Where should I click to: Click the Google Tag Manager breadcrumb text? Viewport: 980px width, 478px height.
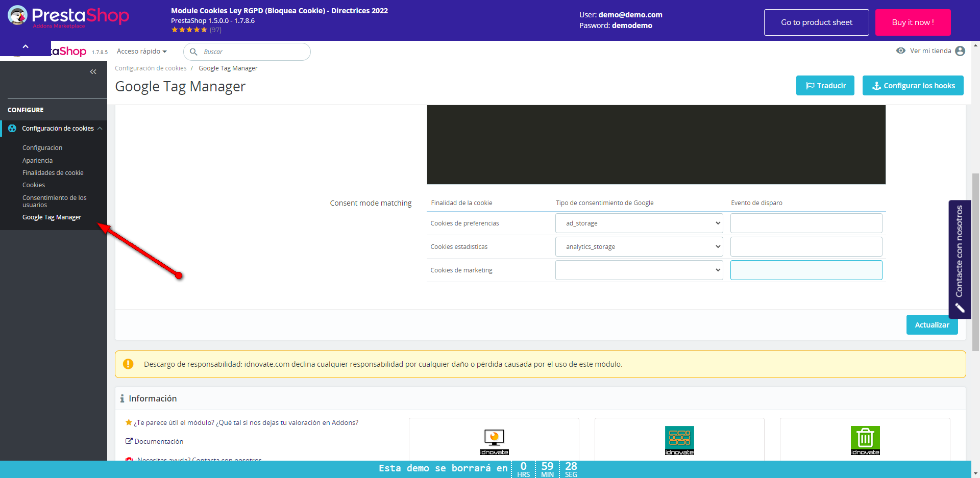(x=228, y=68)
